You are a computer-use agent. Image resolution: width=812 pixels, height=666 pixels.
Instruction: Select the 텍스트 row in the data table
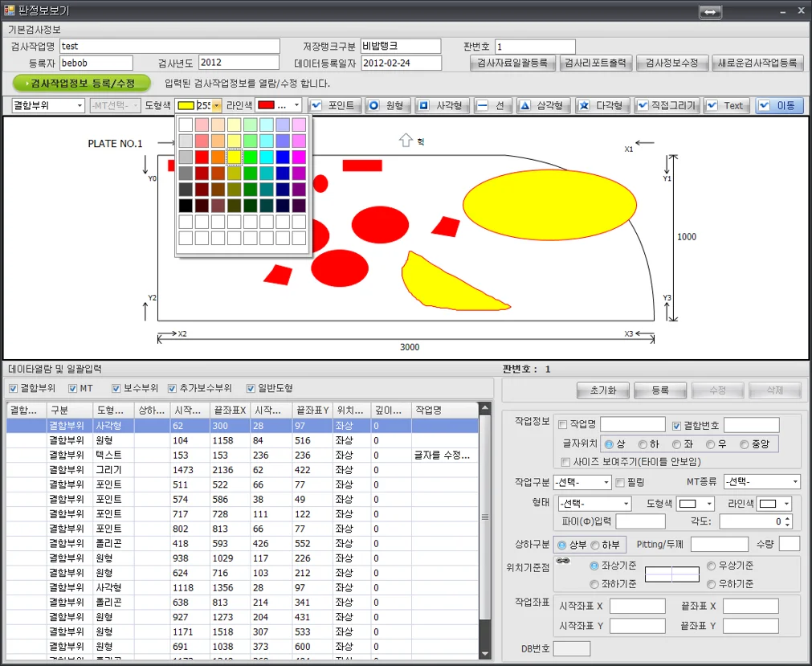pos(242,456)
